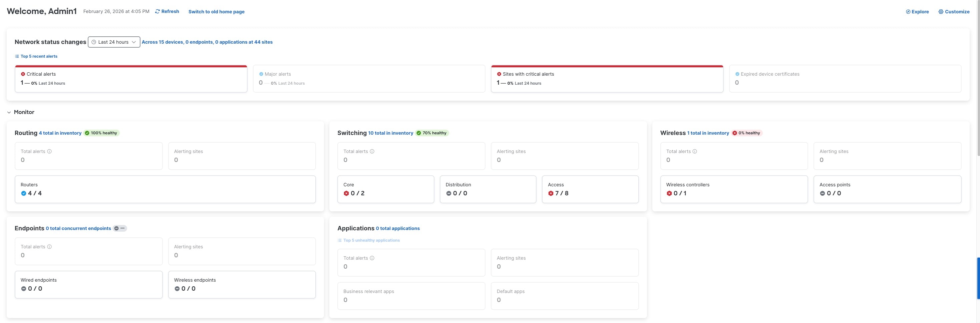
Task: Open 0 total concurrent endpoints link
Action: tap(78, 228)
